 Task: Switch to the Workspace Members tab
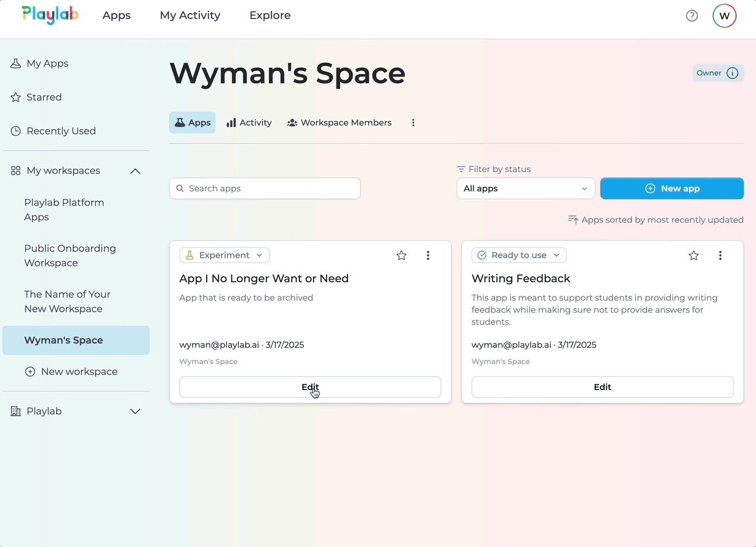pos(339,123)
